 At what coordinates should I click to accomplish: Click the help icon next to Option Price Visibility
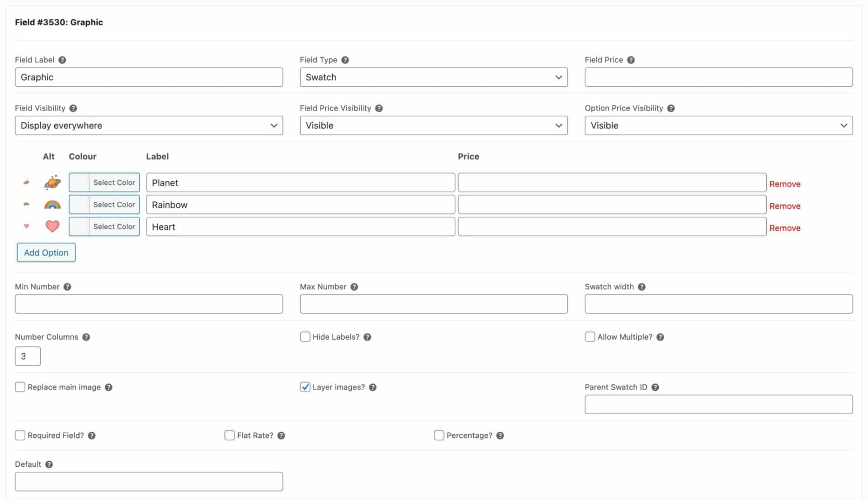click(671, 108)
